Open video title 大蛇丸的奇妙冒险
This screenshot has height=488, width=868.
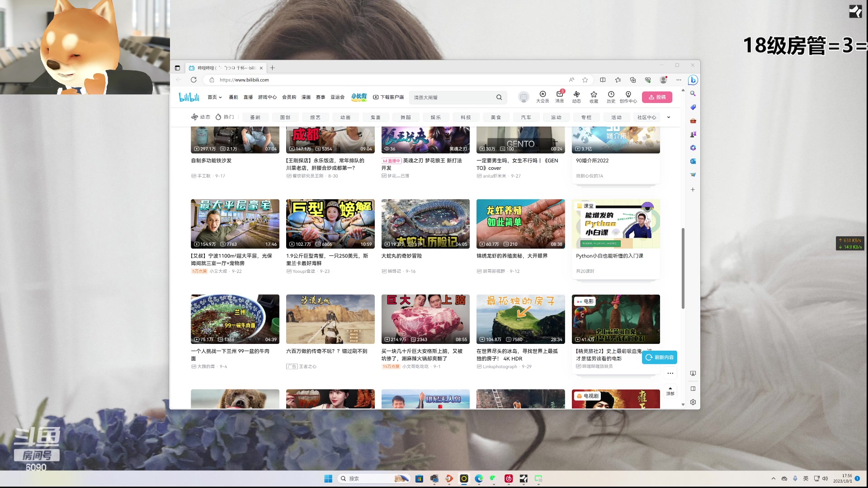(x=401, y=256)
